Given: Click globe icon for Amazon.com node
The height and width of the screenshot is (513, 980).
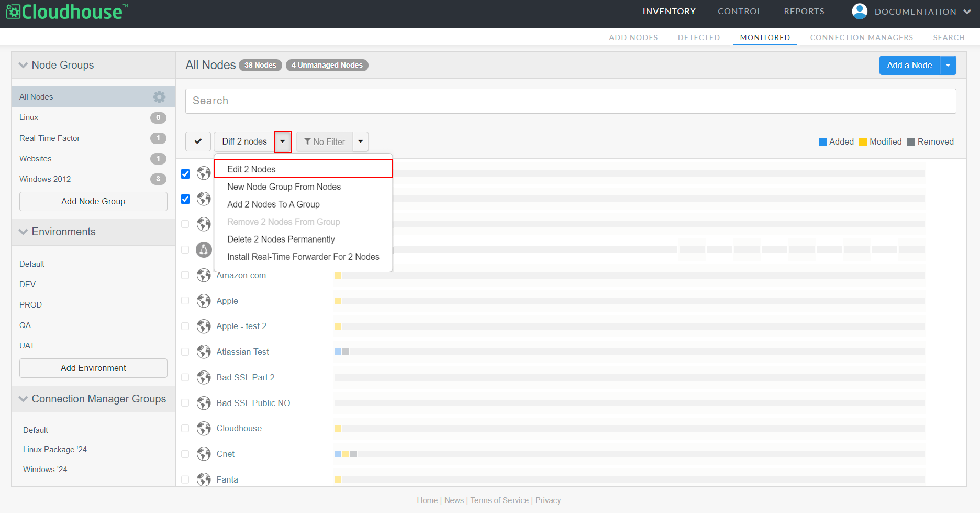Looking at the screenshot, I should tap(204, 275).
